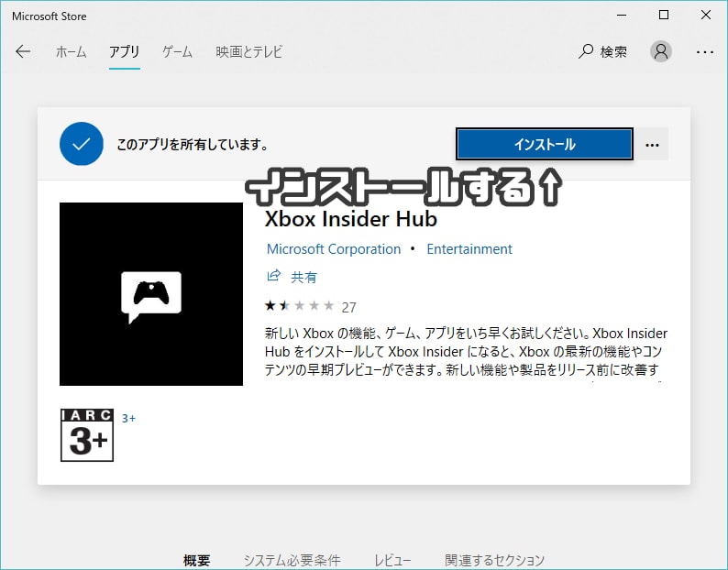Image resolution: width=728 pixels, height=570 pixels.
Task: Click the share arrow icon
Action: [x=273, y=276]
